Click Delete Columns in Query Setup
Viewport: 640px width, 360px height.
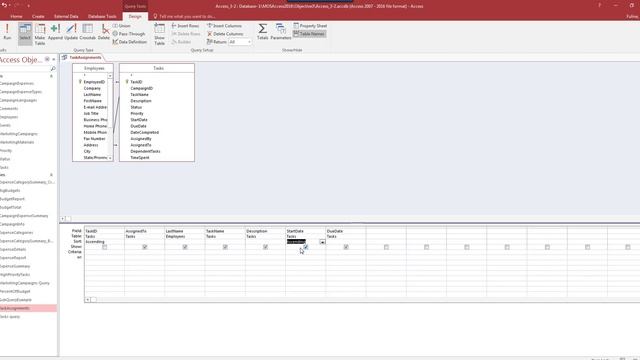(225, 34)
